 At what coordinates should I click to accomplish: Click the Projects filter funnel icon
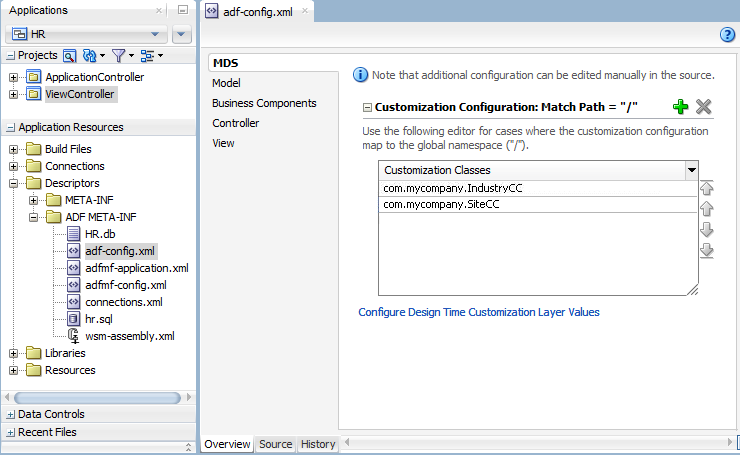click(x=118, y=56)
